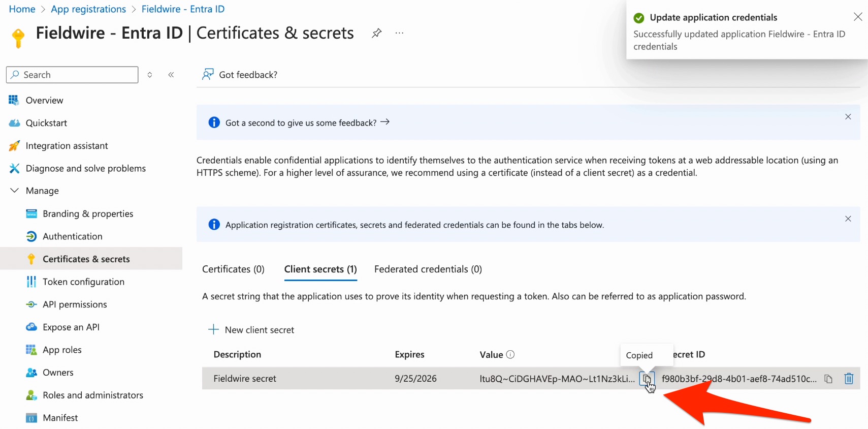Go to Home breadcrumb

coord(22,9)
